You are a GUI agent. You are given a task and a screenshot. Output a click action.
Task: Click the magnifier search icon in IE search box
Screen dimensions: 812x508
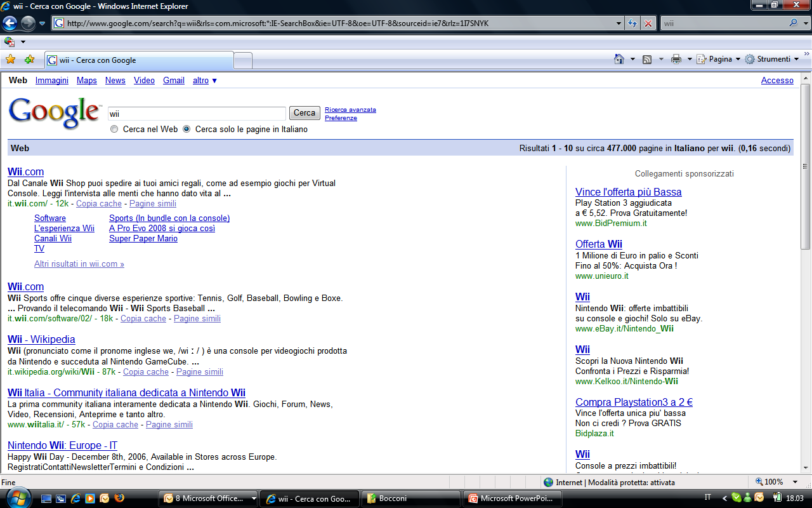794,23
